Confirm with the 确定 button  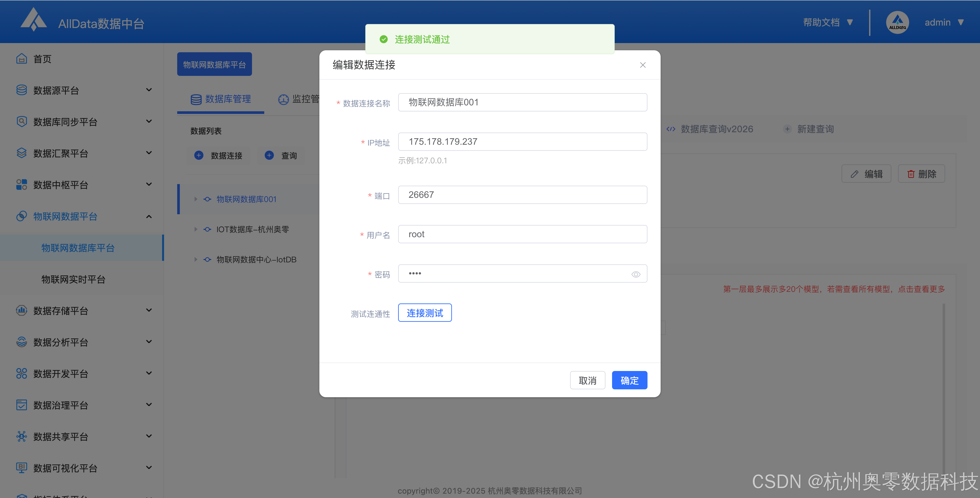coord(629,380)
